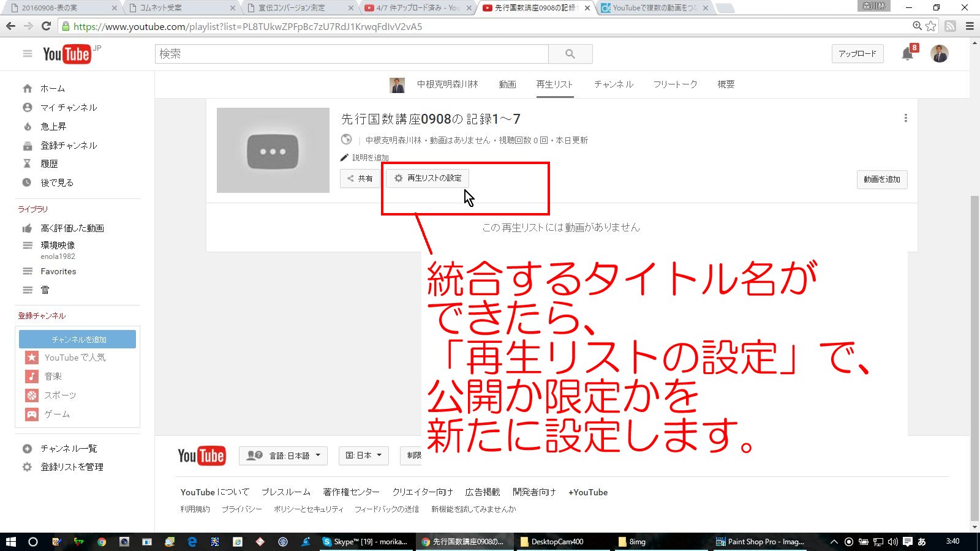Open 登録リストを管理 settings

coord(72,467)
